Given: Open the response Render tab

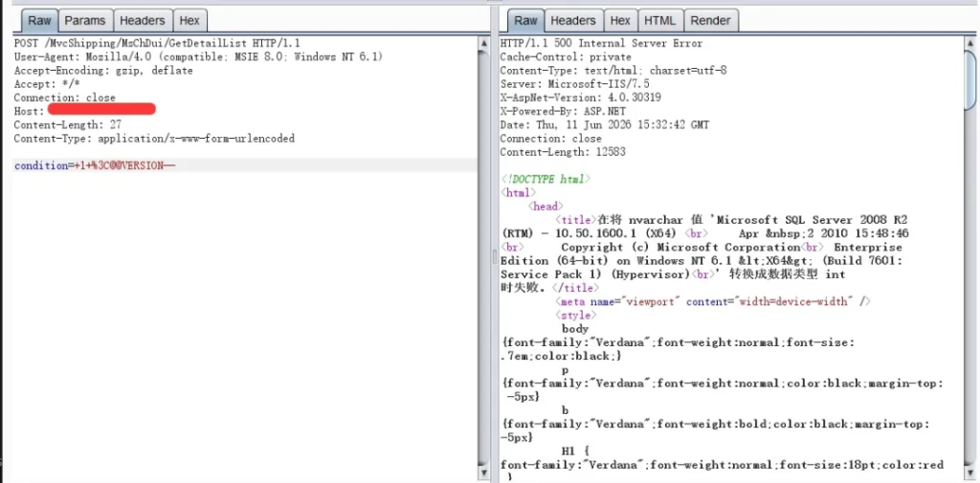Looking at the screenshot, I should pos(711,21).
